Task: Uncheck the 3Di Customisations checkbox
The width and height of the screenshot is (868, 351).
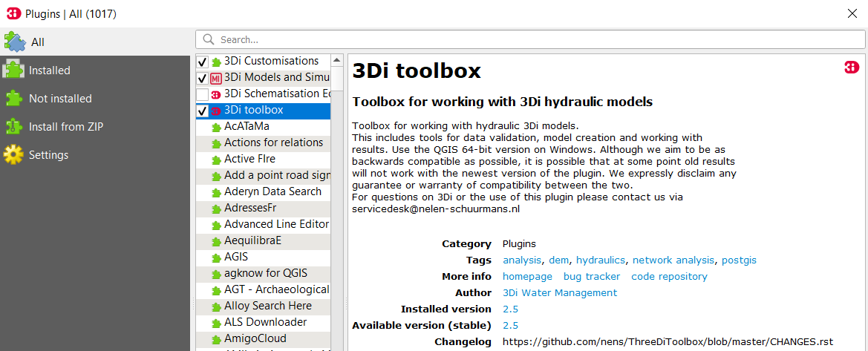Action: [202, 62]
